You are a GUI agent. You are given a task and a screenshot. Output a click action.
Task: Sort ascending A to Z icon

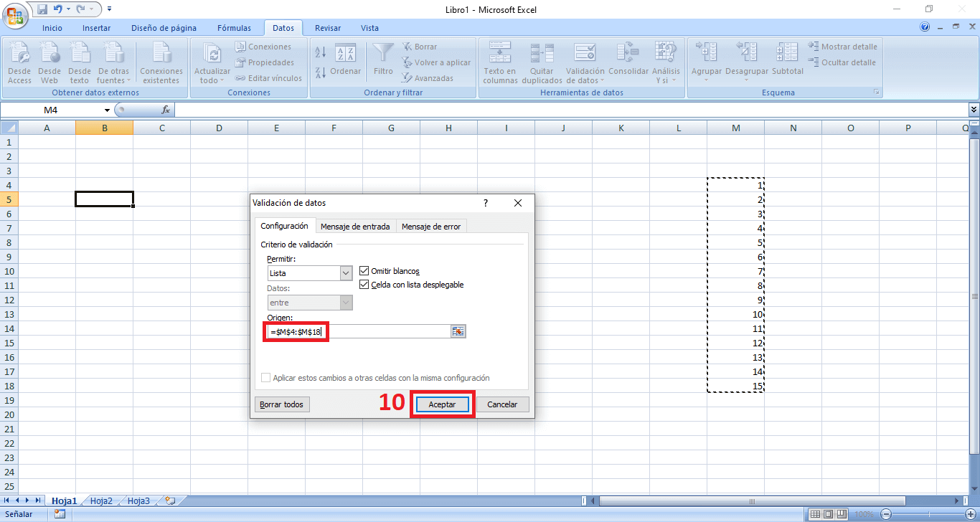coord(321,52)
